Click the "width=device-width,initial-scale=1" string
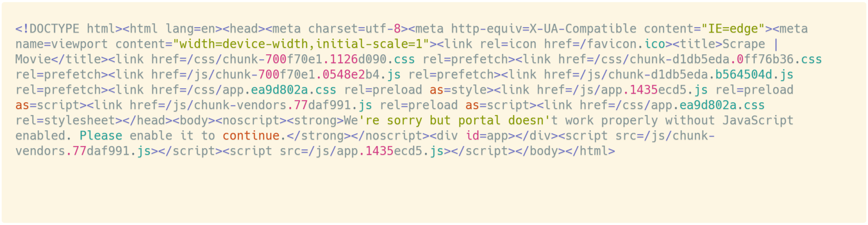 point(301,44)
